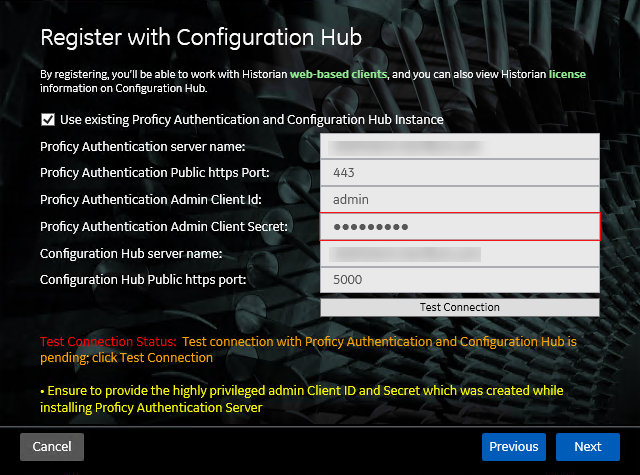
Task: Click the yellow 'Ensure to provide' note text
Action: [302, 399]
